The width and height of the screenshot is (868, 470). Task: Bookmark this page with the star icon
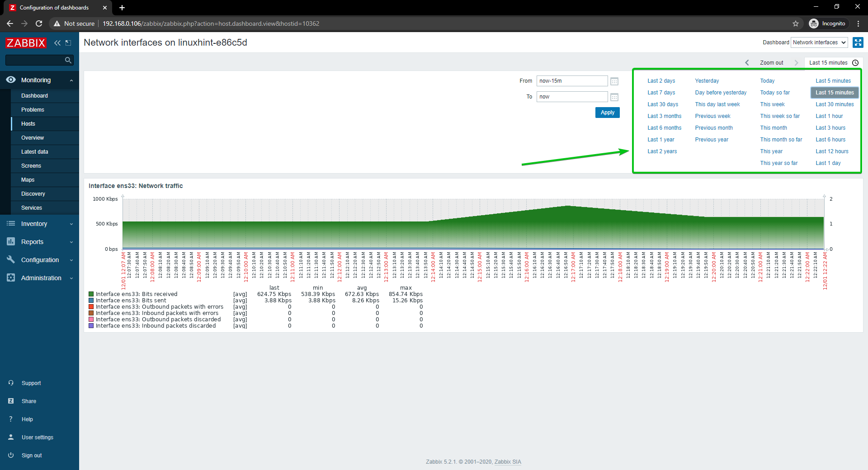pyautogui.click(x=796, y=23)
